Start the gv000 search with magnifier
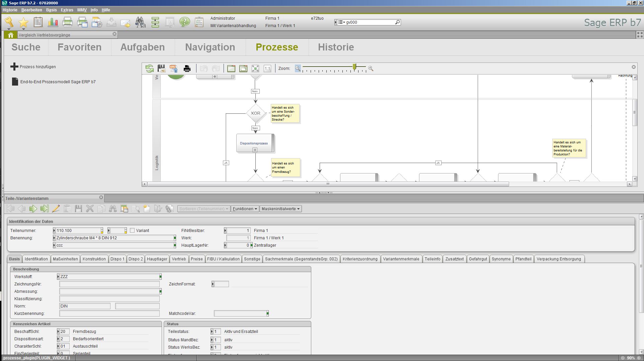Screen dimensions: 644x361 pos(397,22)
